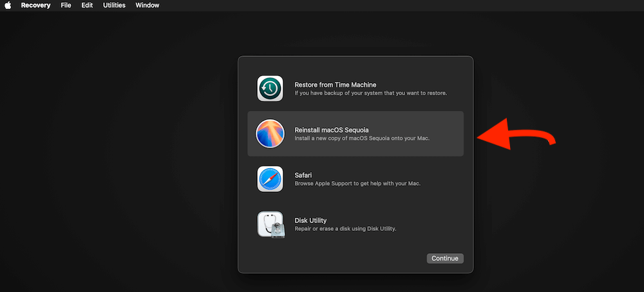Open the Window menu

point(147,5)
